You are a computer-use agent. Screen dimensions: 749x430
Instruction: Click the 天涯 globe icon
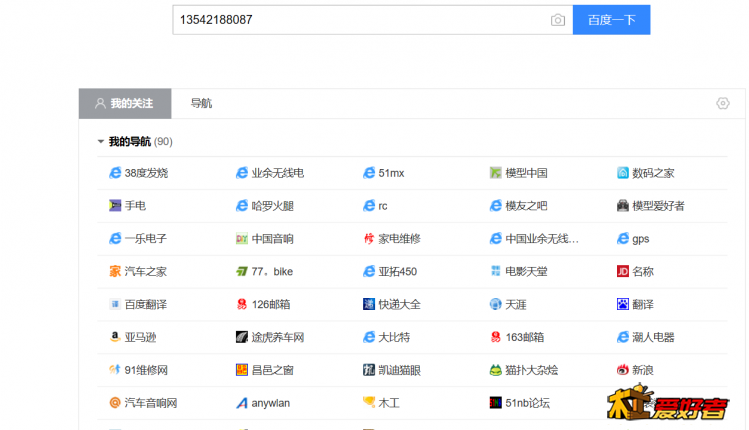pos(496,304)
